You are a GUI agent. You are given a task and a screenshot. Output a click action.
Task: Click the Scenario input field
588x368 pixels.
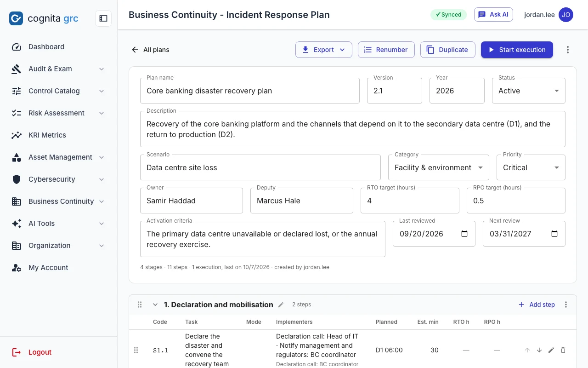[260, 167]
